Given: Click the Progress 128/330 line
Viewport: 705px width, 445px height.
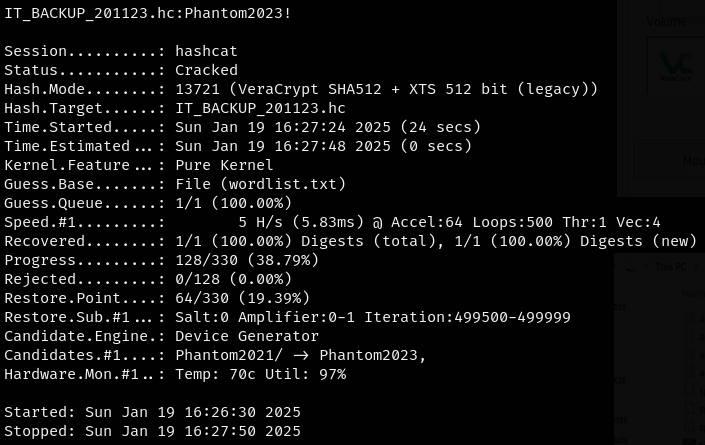Looking at the screenshot, I should (161, 260).
